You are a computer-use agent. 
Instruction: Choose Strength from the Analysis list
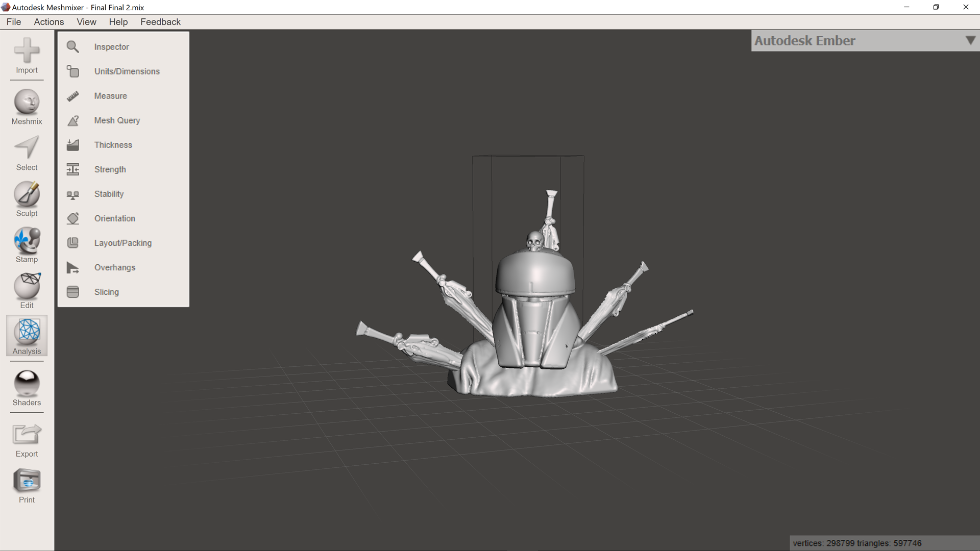[x=110, y=169]
